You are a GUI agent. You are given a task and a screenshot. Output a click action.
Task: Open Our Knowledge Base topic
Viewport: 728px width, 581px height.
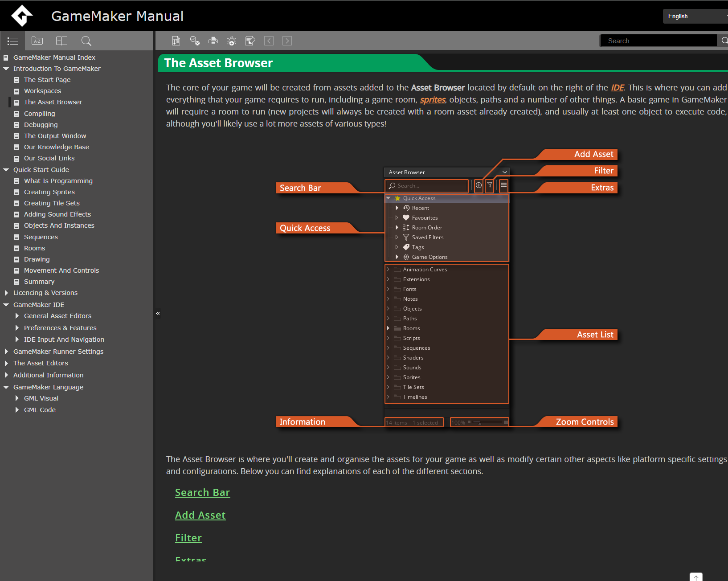tap(57, 147)
